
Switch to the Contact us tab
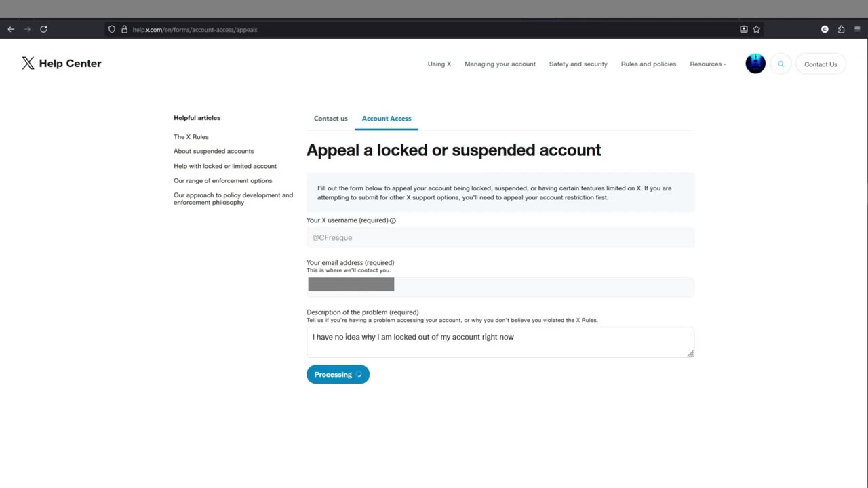pyautogui.click(x=330, y=119)
